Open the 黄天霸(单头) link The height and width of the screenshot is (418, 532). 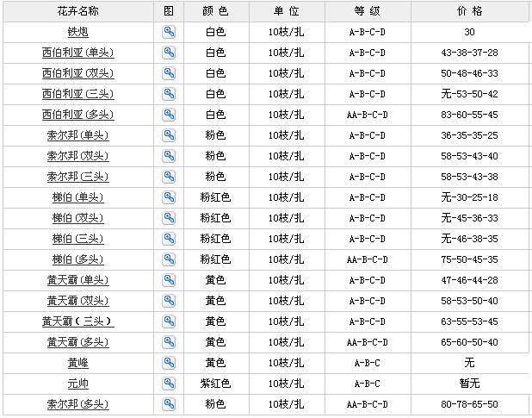tap(78, 280)
